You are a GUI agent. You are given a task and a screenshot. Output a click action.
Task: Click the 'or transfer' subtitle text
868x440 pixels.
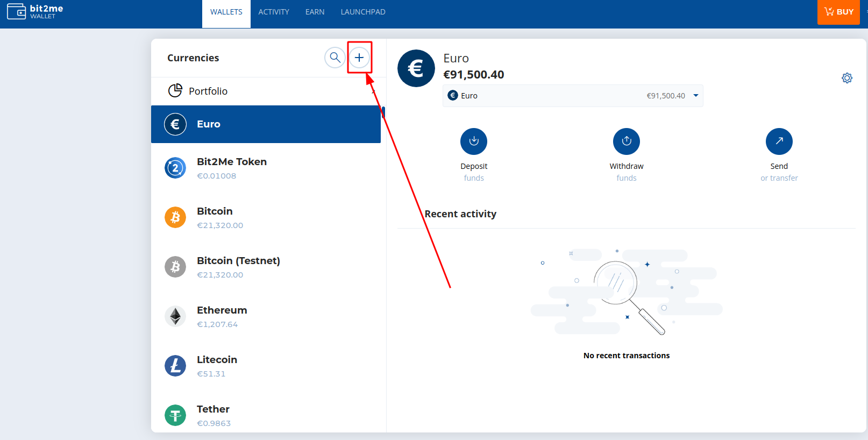[779, 178]
